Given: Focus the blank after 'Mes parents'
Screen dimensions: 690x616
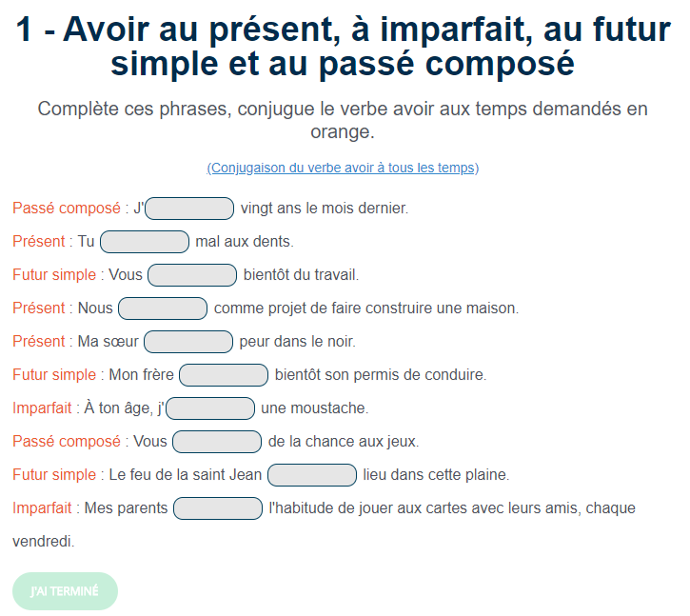Looking at the screenshot, I should pyautogui.click(x=218, y=508).
